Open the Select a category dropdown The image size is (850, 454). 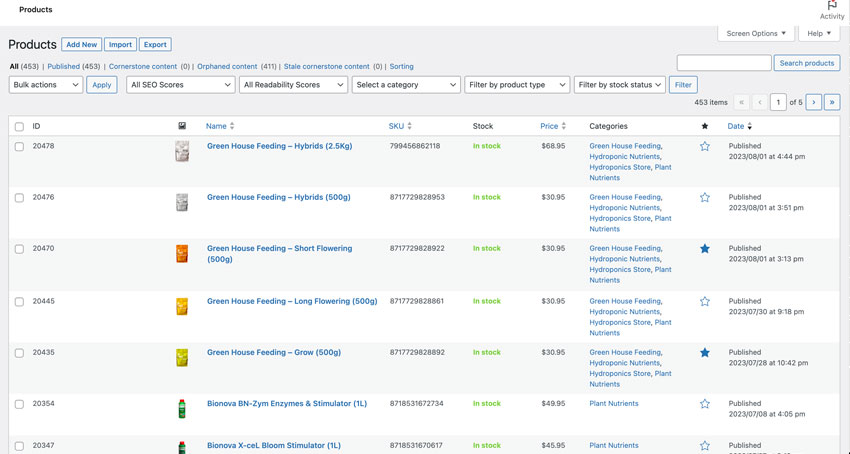click(x=406, y=85)
